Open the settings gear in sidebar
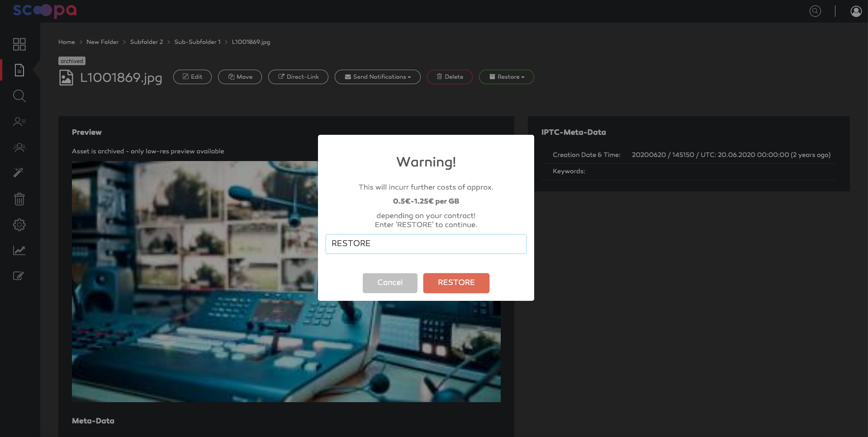Viewport: 868px width, 437px height. 19,225
